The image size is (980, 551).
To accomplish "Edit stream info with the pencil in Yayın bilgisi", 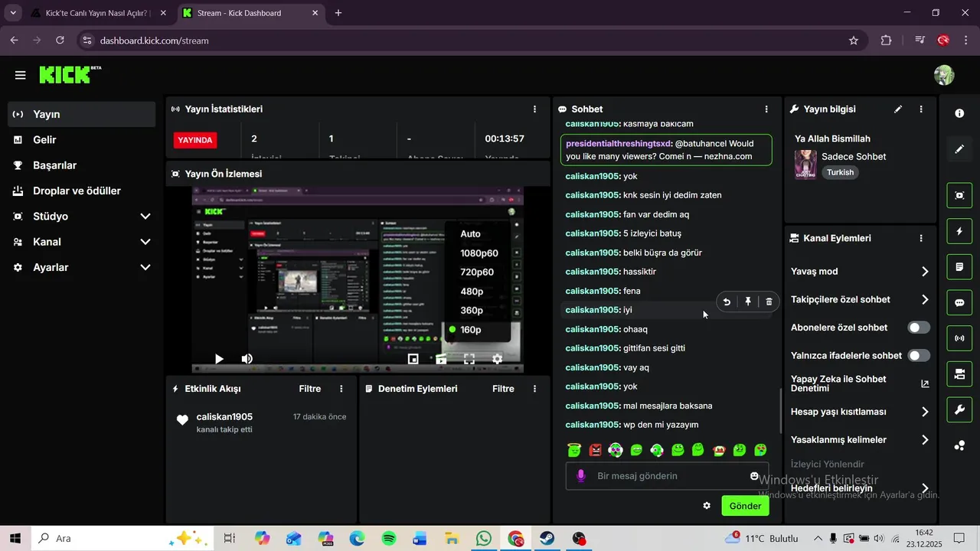I will pyautogui.click(x=898, y=109).
